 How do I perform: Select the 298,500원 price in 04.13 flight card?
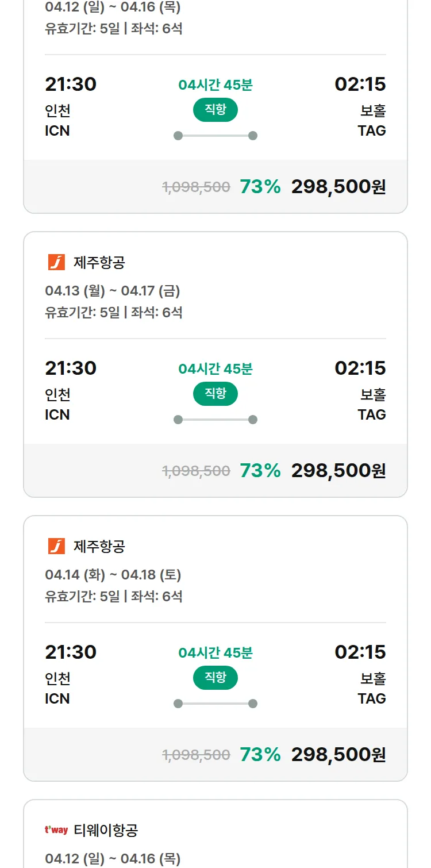click(x=338, y=471)
